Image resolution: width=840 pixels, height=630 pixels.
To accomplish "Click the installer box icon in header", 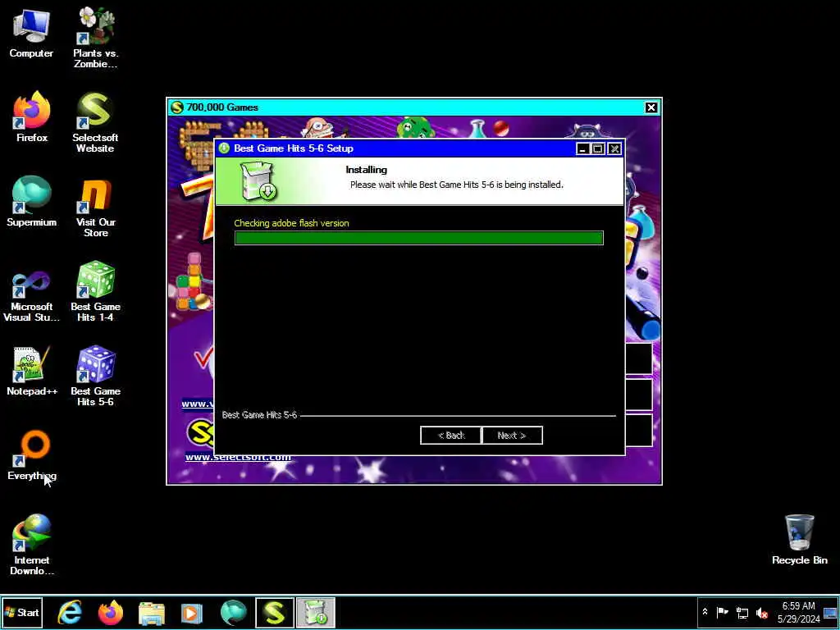I will (258, 182).
